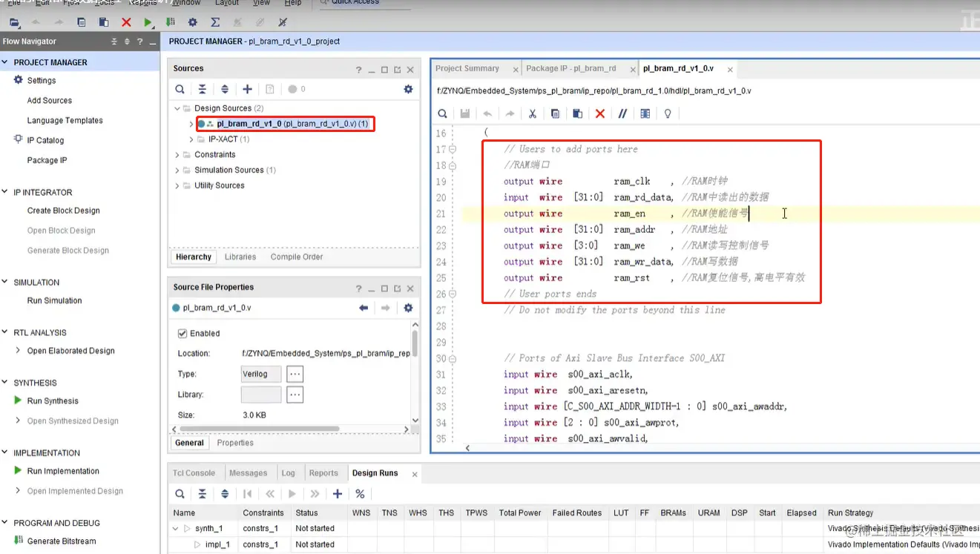980x554 pixels.
Task: Paste text using the editor paste icon
Action: click(x=577, y=113)
